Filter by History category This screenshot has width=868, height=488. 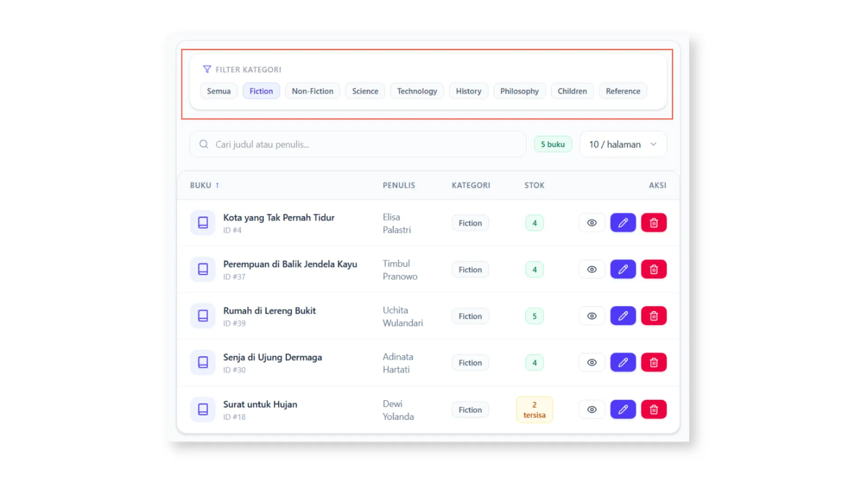(x=469, y=91)
